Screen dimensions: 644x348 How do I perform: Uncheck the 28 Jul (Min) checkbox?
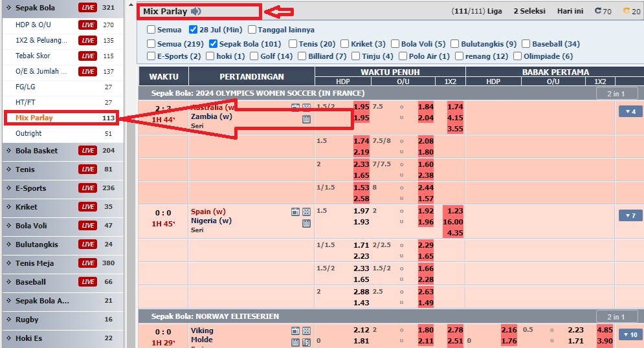pos(193,30)
